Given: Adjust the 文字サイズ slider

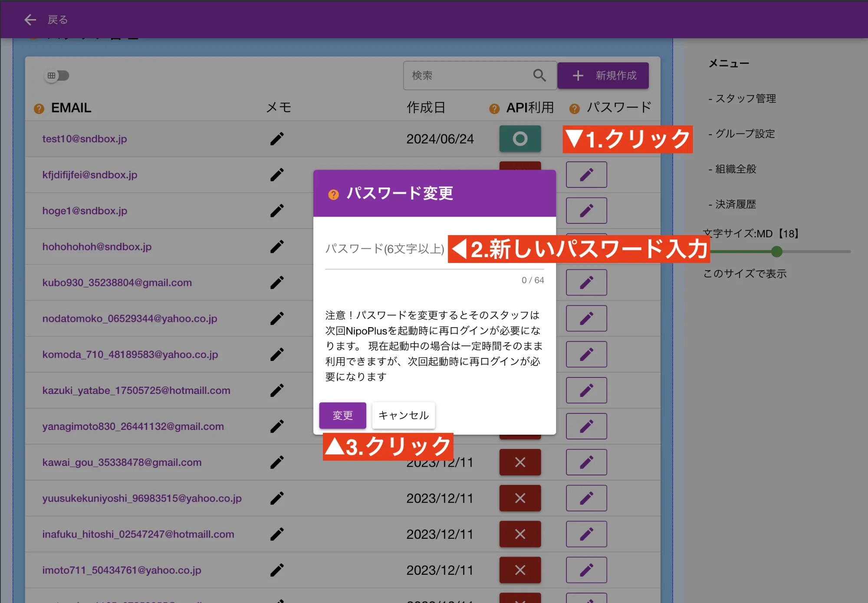Looking at the screenshot, I should [776, 252].
